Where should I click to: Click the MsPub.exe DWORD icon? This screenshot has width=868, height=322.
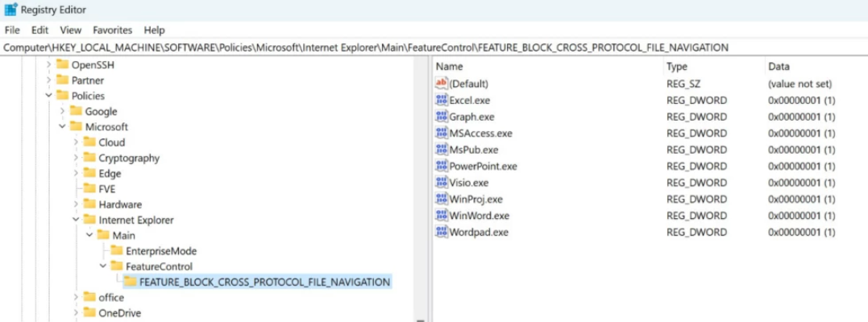coord(441,150)
